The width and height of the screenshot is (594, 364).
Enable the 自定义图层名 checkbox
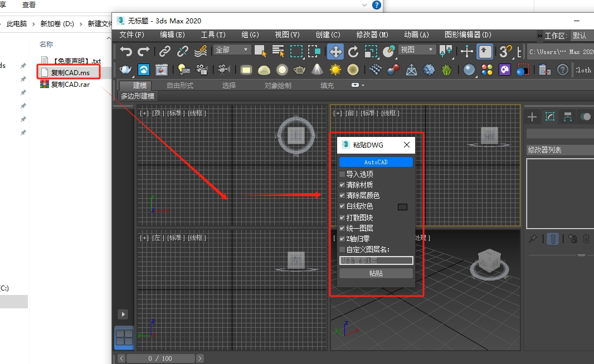[342, 249]
